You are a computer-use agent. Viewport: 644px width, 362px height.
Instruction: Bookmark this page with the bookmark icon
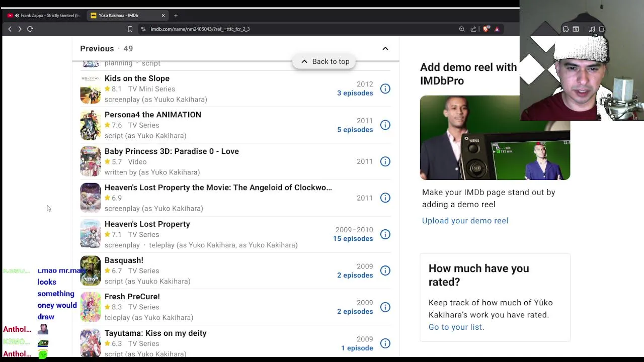coord(130,29)
